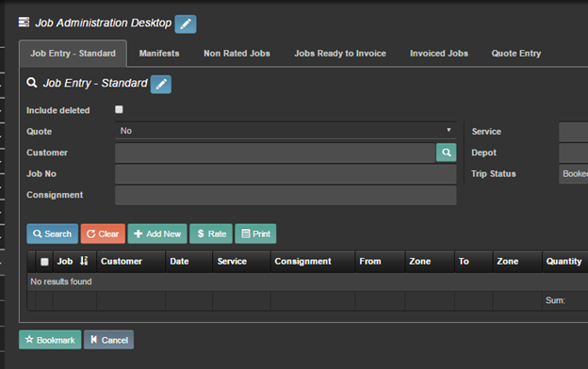Click the list icon before Job Administration Desktop

(x=24, y=22)
